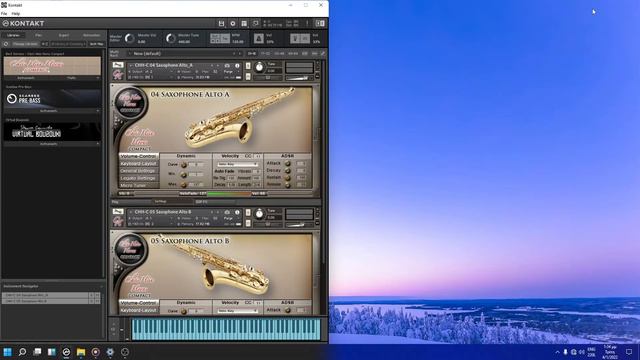
Task: Click the Solo button of Saxophone Alto_A
Action: 248,66
